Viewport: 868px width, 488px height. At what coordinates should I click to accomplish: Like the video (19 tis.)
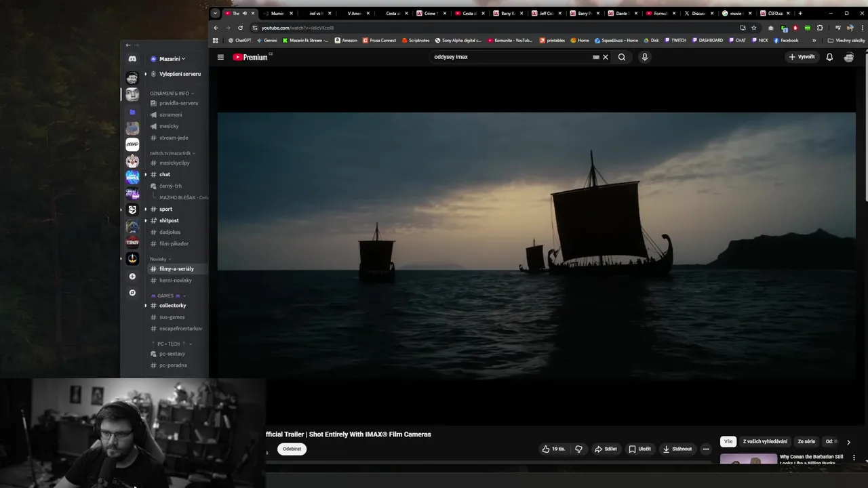click(553, 449)
